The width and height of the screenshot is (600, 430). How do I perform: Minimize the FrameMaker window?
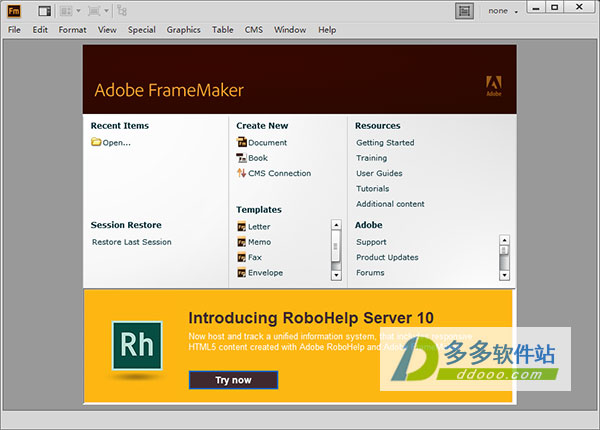(x=536, y=7)
